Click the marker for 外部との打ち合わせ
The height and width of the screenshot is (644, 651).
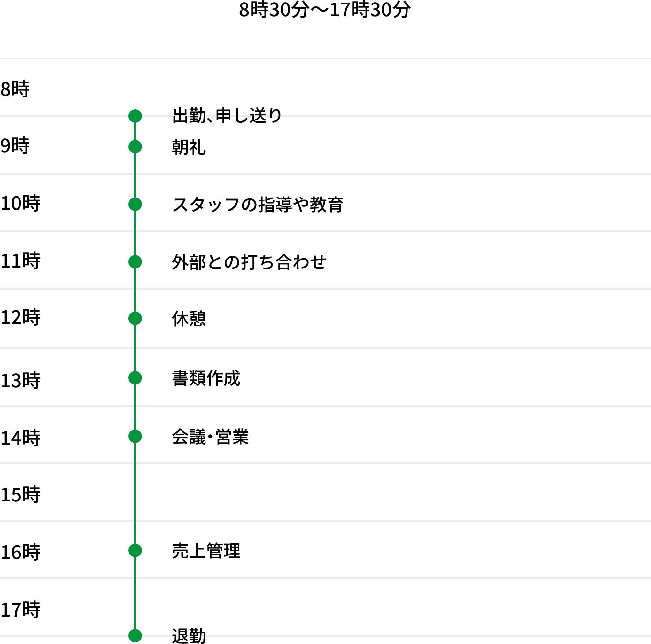135,262
